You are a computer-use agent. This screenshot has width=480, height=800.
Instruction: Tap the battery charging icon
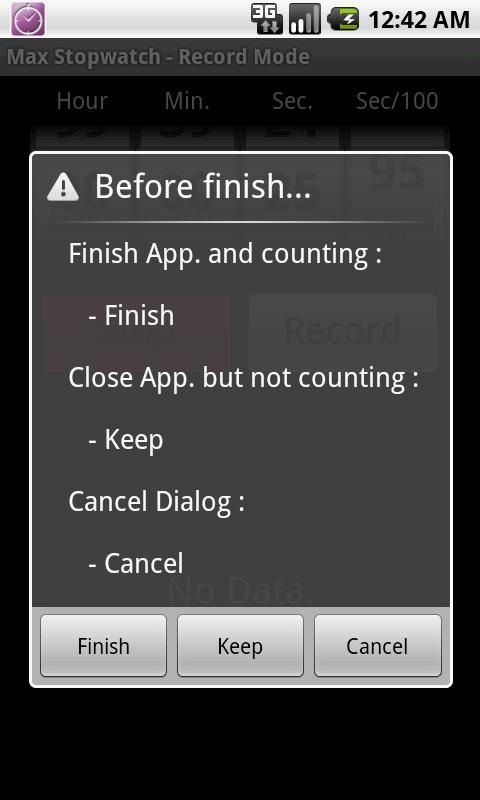(x=343, y=19)
